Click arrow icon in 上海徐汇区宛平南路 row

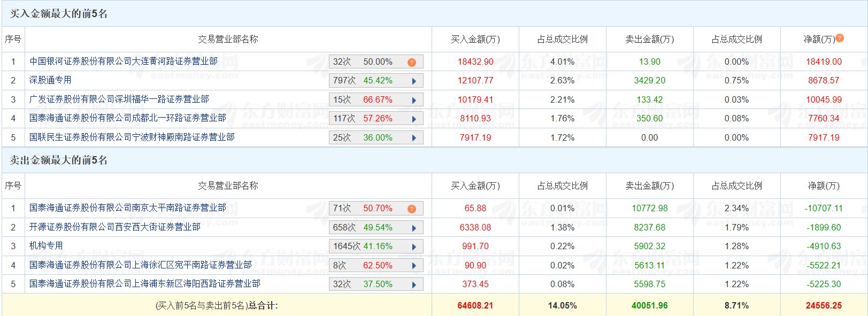pos(414,266)
